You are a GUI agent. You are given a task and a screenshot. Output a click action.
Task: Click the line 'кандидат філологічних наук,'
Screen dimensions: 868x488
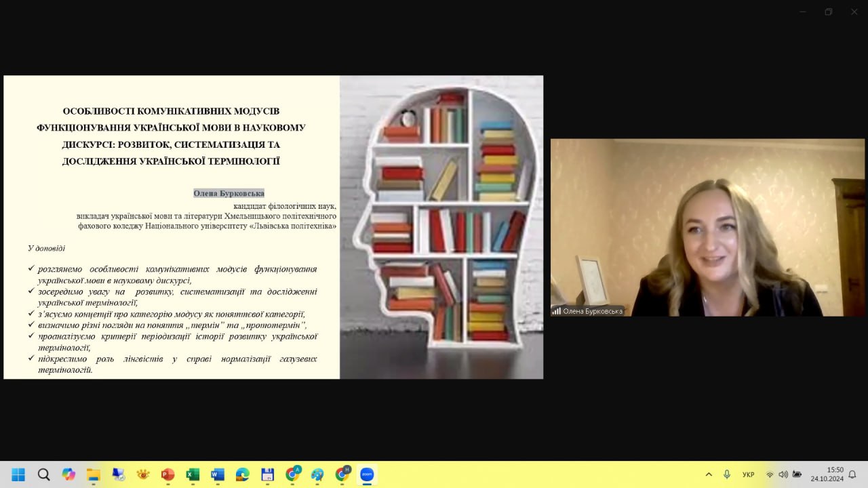285,206
